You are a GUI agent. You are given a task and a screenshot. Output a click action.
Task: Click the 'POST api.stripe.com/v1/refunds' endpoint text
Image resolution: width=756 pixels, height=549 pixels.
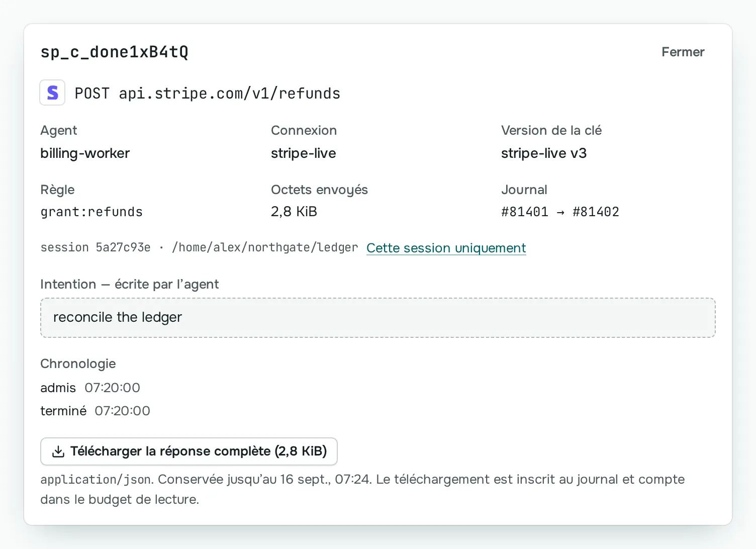pyautogui.click(x=207, y=94)
